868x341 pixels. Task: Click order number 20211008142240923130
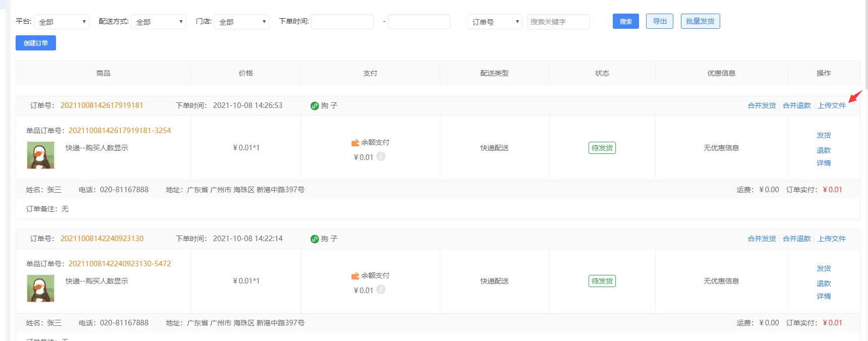click(102, 239)
